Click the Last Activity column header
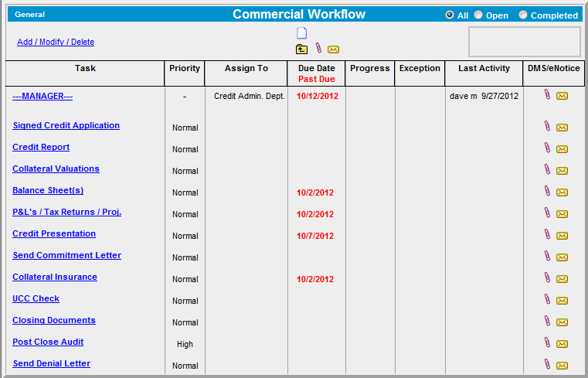 pos(484,68)
